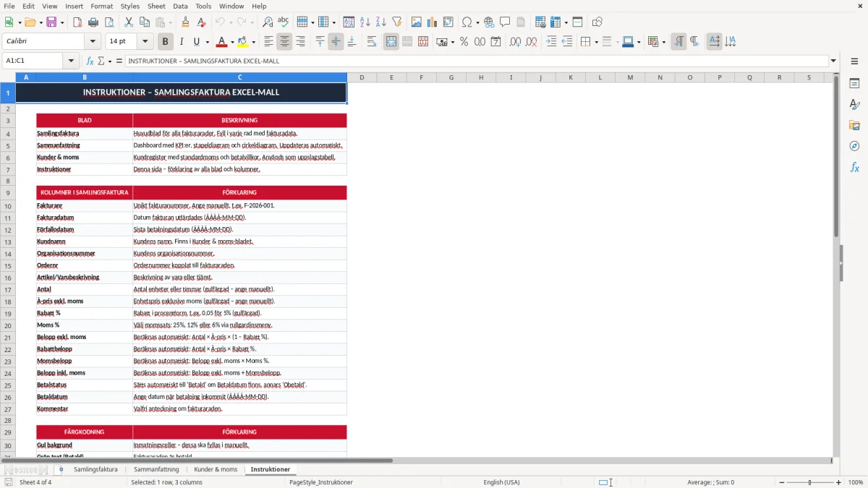Click the Copy icon
This screenshot has width=868, height=488.
click(145, 22)
